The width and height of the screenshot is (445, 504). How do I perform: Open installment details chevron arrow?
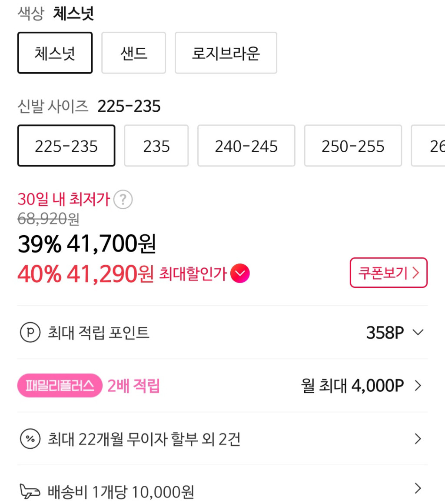(x=418, y=439)
